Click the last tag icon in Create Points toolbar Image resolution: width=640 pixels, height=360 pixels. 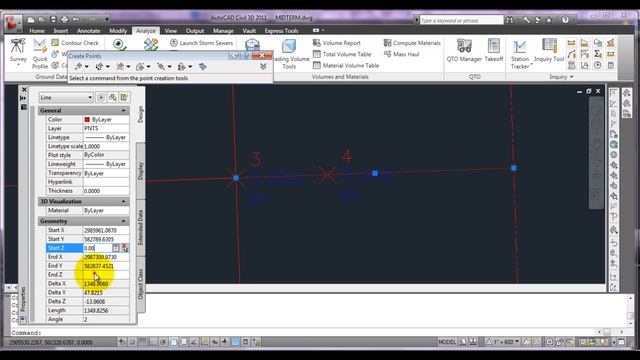pos(203,67)
